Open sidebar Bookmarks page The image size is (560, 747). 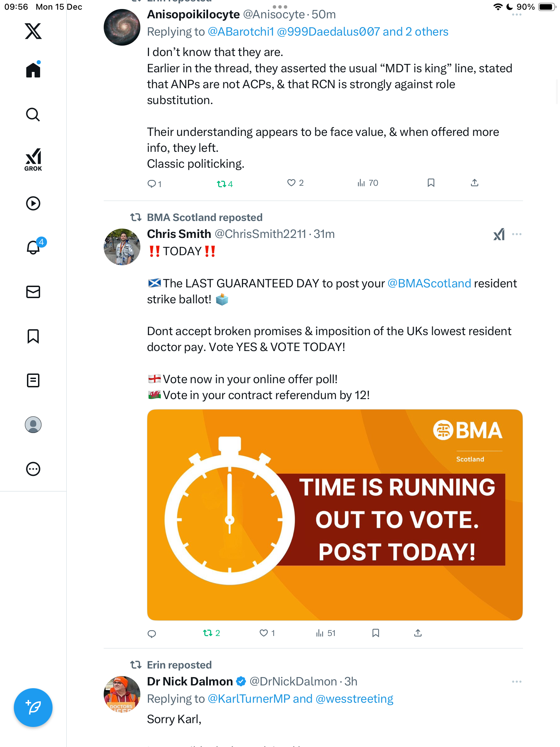(x=33, y=336)
